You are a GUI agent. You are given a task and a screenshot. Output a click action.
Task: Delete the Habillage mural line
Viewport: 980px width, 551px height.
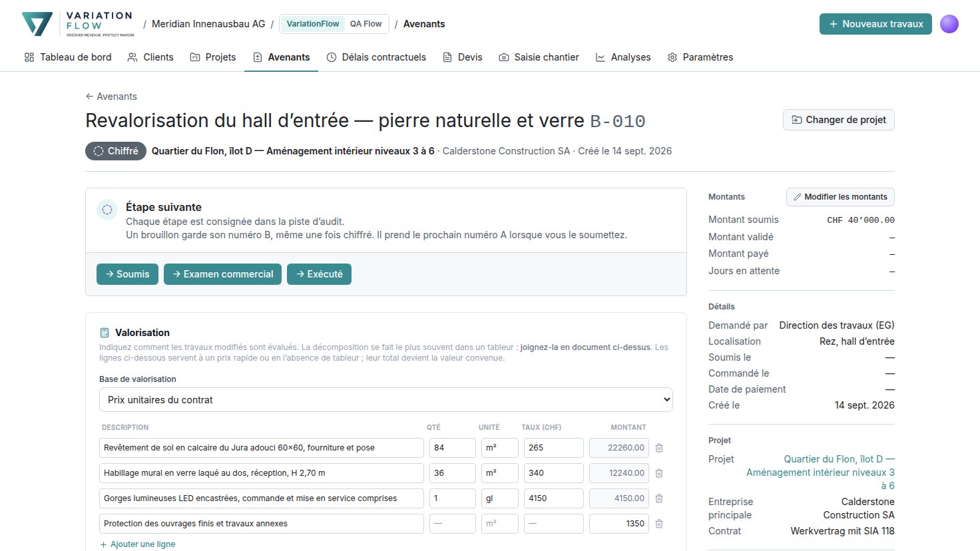659,473
